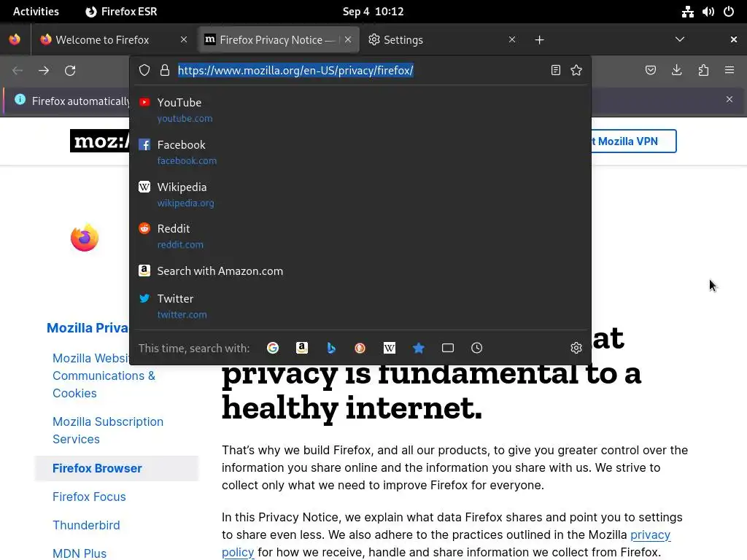The image size is (747, 560).
Task: Select the YouTube suggestion
Action: pyautogui.click(x=360, y=109)
